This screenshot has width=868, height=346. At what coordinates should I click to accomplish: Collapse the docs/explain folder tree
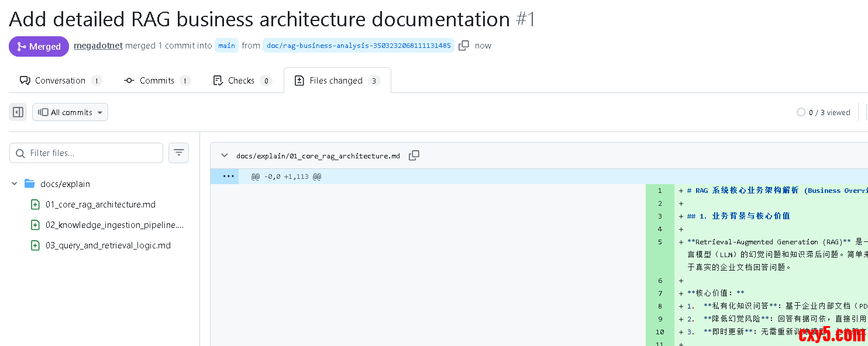[15, 184]
